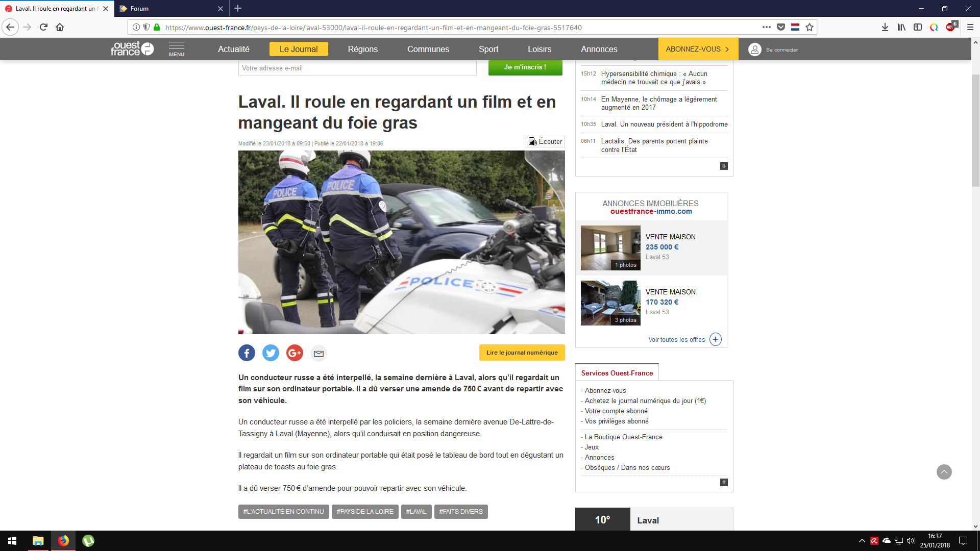Screen dimensions: 980x551
Task: Share article on Facebook
Action: coord(247,353)
